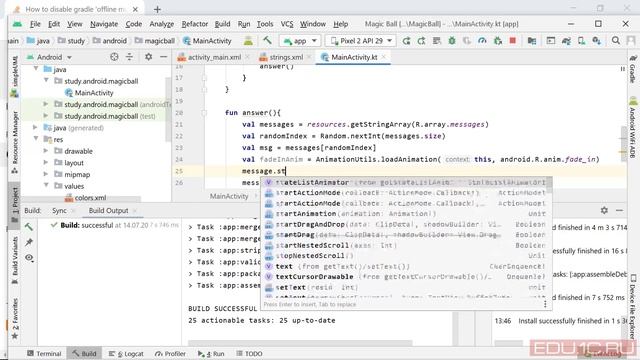The width and height of the screenshot is (640, 360).
Task: Open autocomplete popup three-dots options
Action: (x=545, y=304)
